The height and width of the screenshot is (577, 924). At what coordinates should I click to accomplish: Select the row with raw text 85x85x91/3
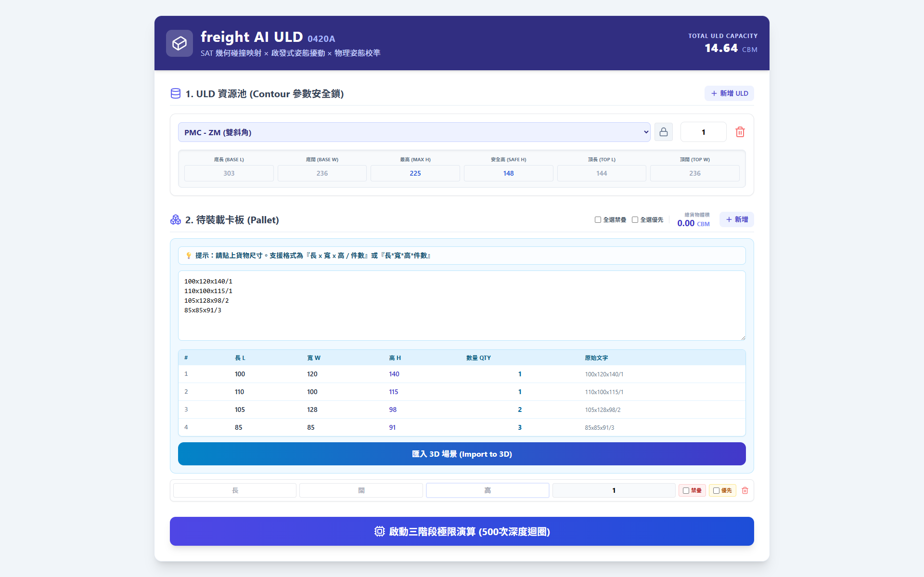pos(462,427)
